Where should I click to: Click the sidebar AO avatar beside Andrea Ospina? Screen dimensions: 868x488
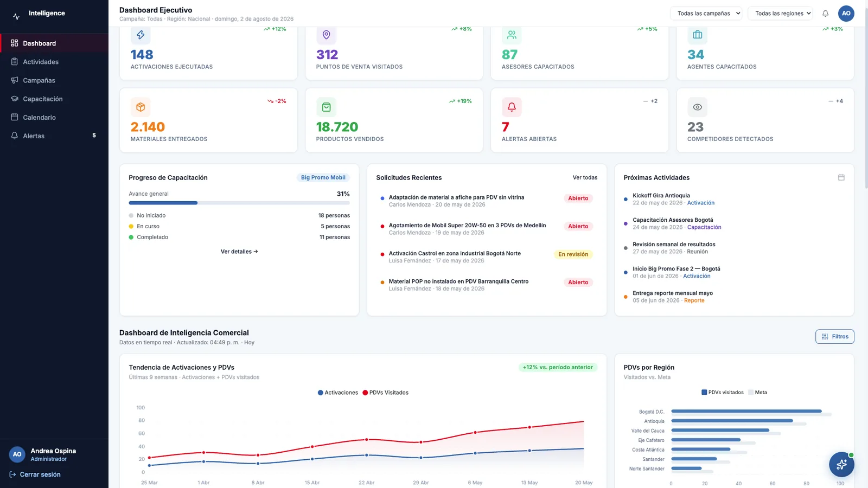(17, 454)
